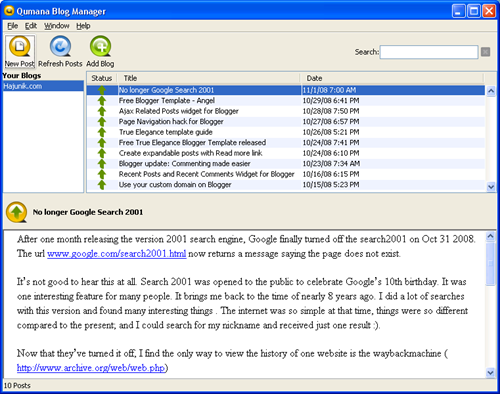Open the Edit menu
This screenshot has height=394, width=500.
[31, 26]
